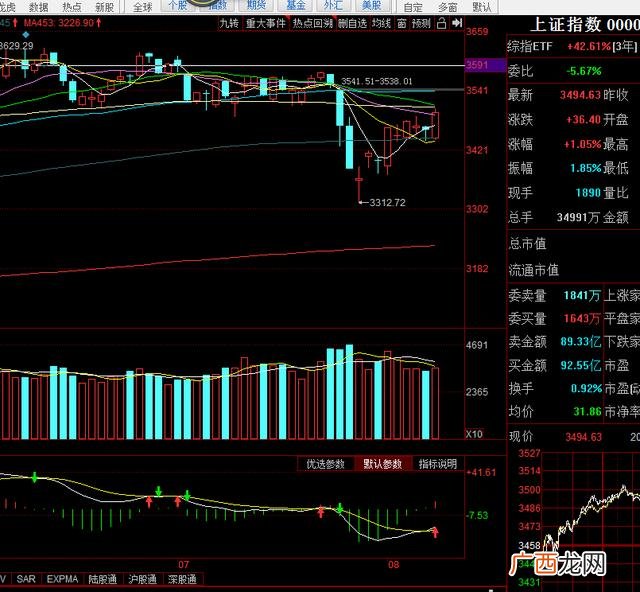Click the 窗 button in chart toolbar
The width and height of the screenshot is (640, 592).
tap(402, 24)
